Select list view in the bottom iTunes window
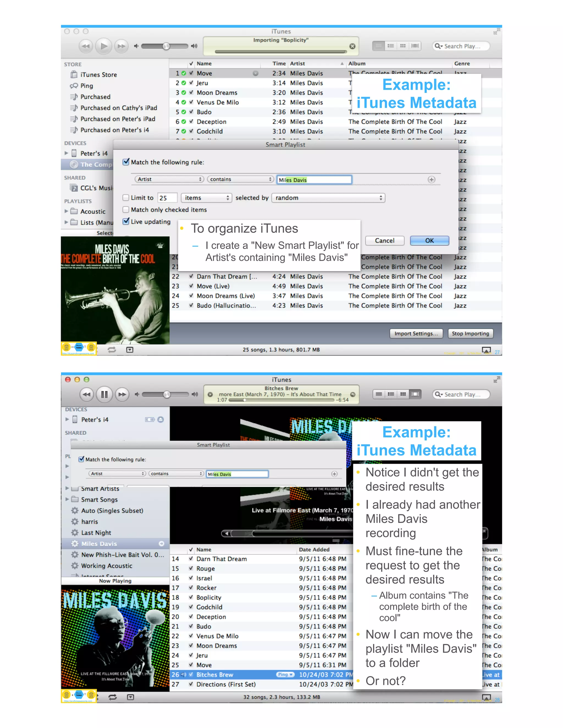Screen dimensions: 563x728 pos(379,394)
